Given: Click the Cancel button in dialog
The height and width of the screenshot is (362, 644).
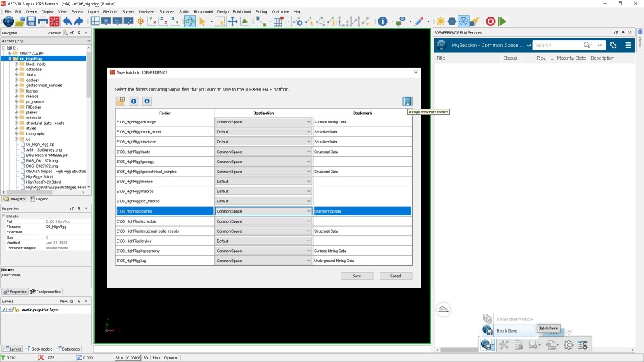Looking at the screenshot, I should [396, 276].
